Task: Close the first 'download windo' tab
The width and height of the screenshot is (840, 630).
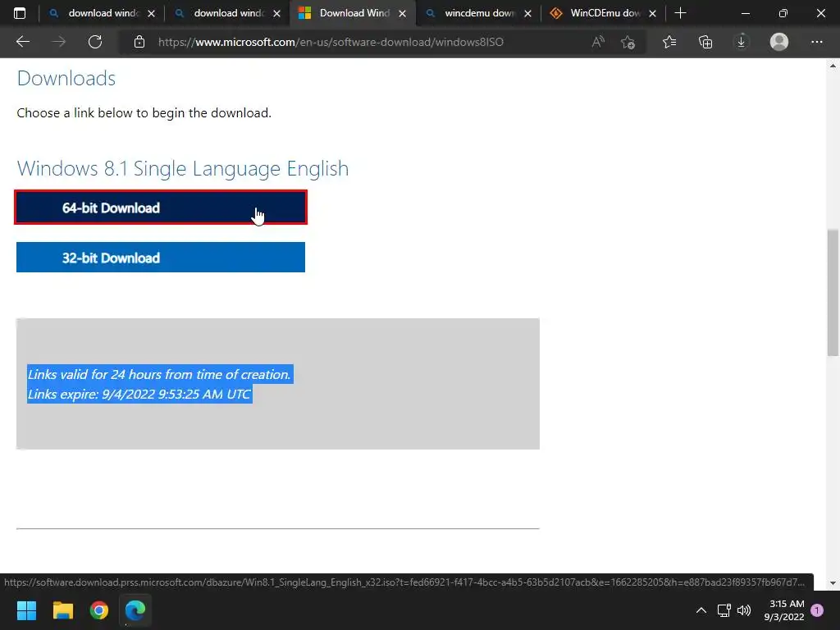Action: click(x=151, y=13)
